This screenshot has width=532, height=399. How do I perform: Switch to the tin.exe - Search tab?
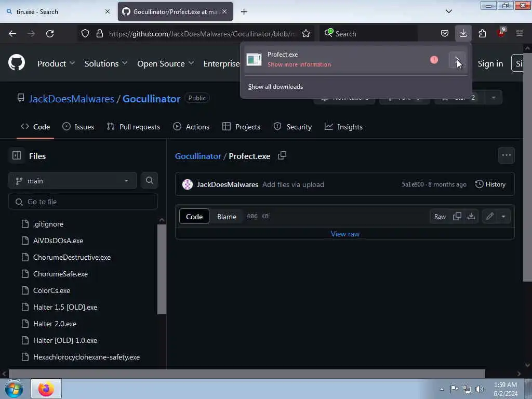tap(58, 11)
